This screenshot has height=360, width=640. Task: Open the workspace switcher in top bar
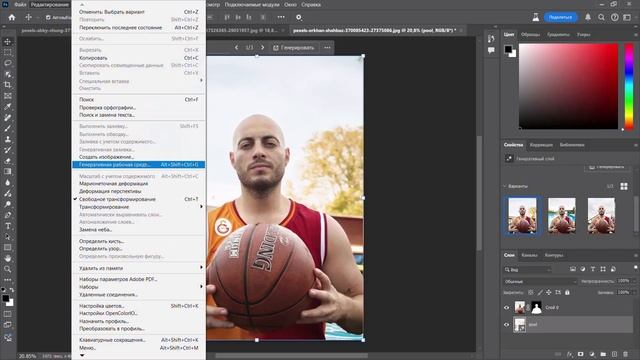click(x=627, y=17)
